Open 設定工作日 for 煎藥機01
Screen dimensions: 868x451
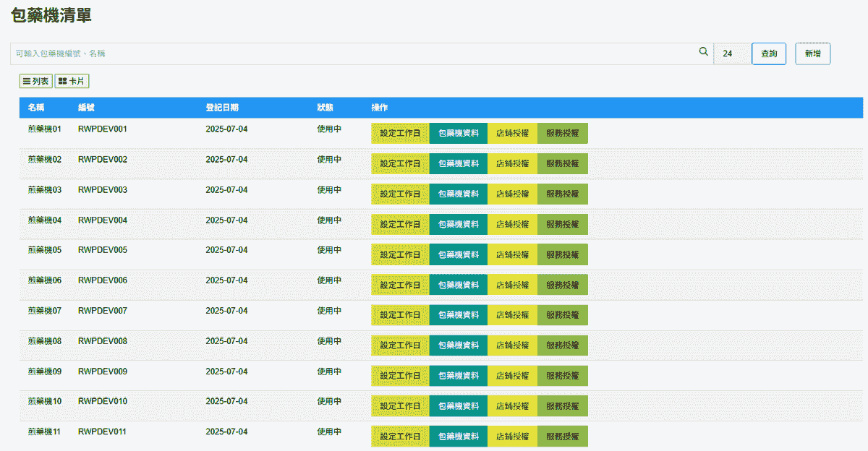(400, 133)
